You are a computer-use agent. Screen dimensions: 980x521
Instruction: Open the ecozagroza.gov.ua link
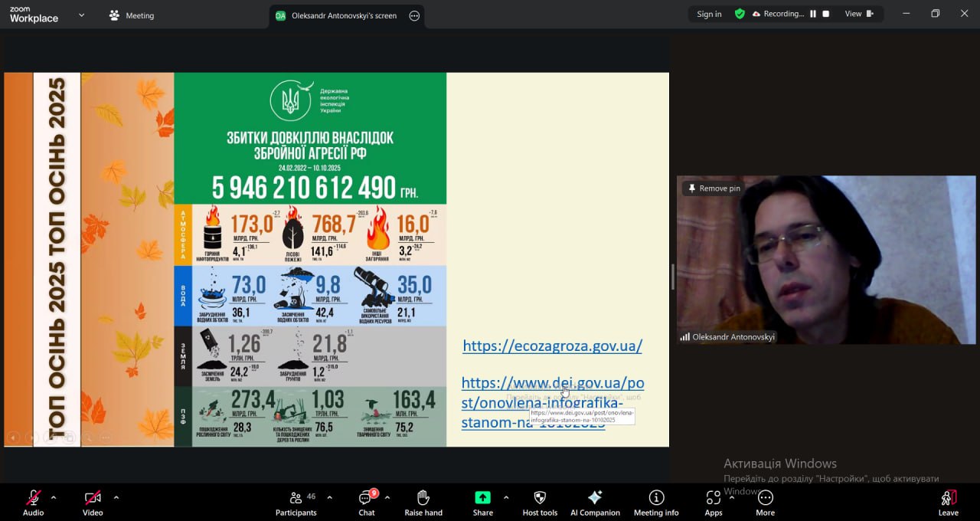(x=552, y=346)
